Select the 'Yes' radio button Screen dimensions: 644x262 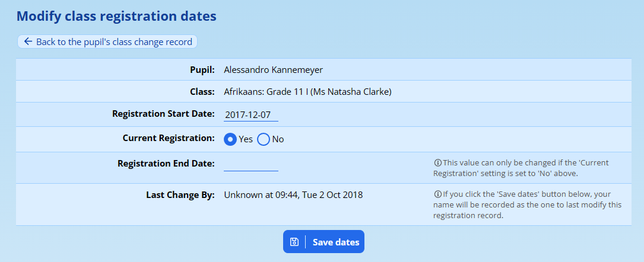click(230, 139)
